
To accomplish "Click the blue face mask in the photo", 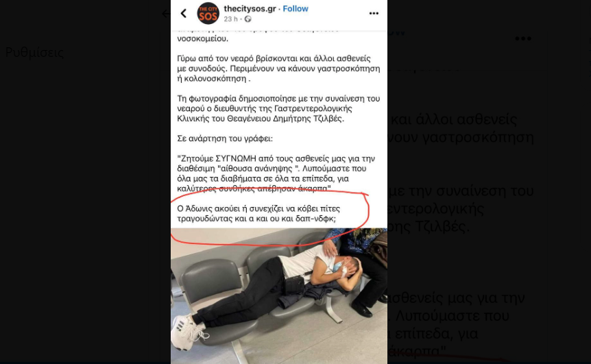I will 338,267.
